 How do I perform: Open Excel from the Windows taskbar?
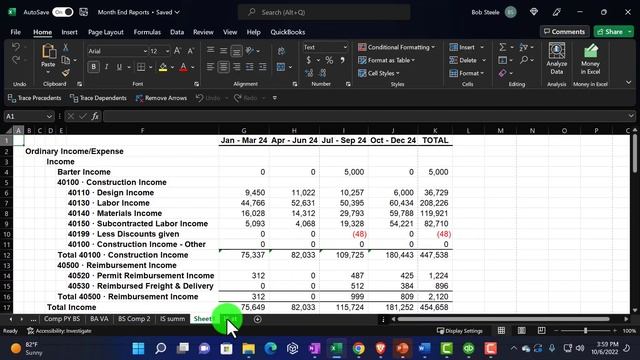(336, 349)
